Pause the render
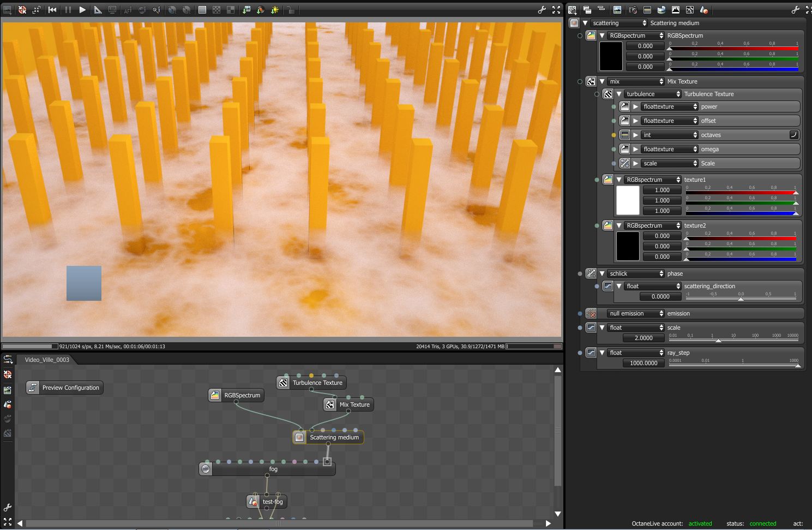The height and width of the screenshot is (530, 812). coord(68,10)
